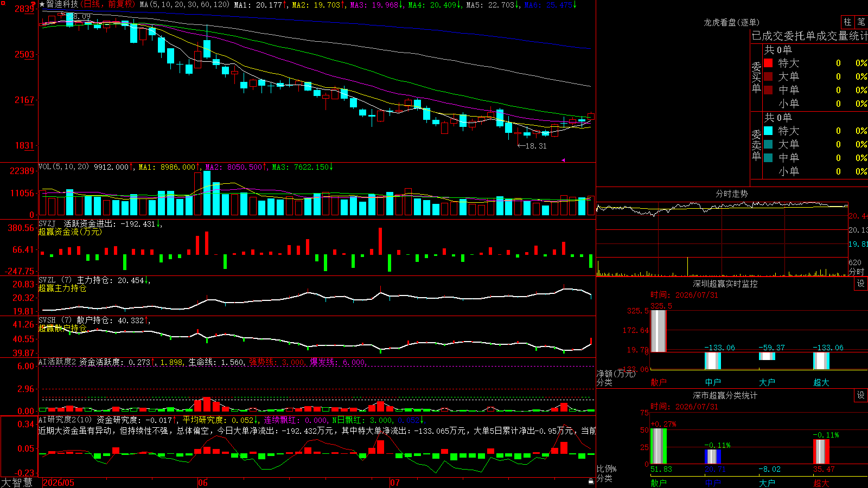Click the 龙虎看盘(逐单) panel title

tap(731, 22)
